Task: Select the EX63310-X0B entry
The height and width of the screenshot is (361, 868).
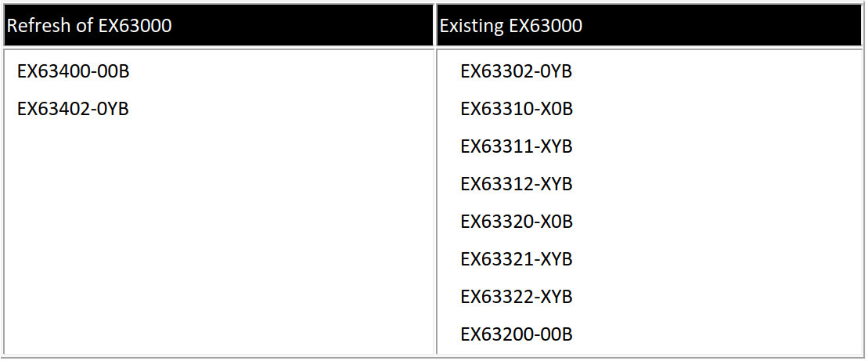Action: point(517,109)
